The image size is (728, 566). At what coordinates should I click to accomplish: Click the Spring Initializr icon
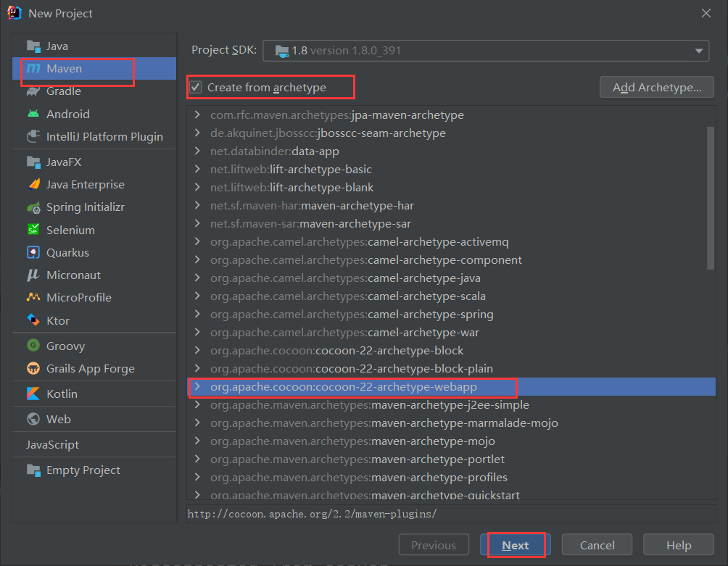click(33, 207)
